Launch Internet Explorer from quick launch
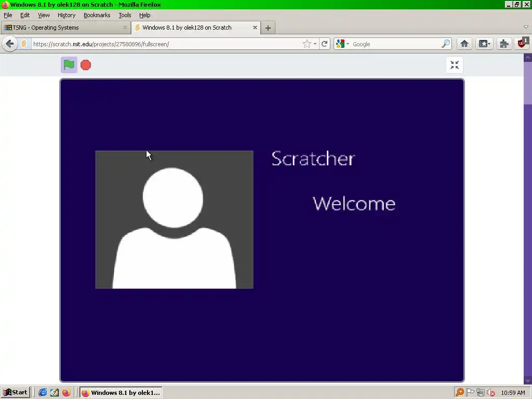532x399 pixels. point(43,393)
